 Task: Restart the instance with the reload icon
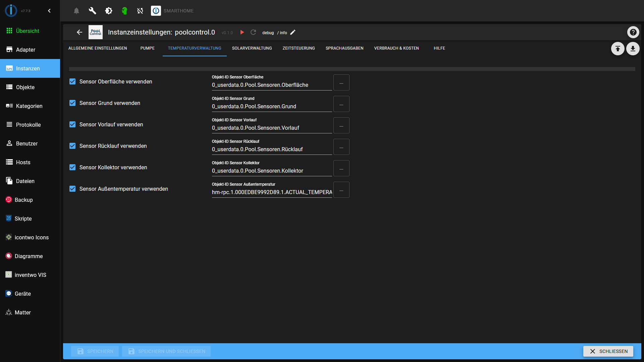[253, 32]
